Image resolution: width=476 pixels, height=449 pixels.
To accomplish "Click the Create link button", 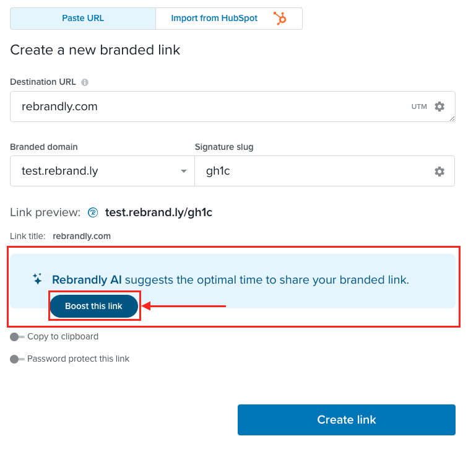I will (347, 419).
